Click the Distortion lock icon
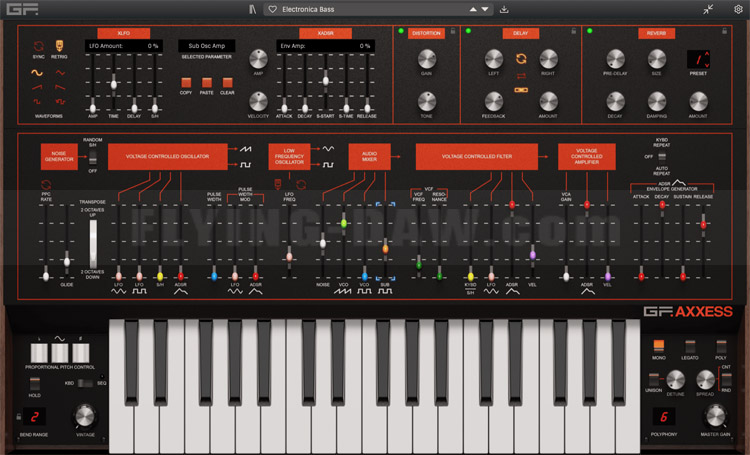This screenshot has height=455, width=750. coord(452,31)
